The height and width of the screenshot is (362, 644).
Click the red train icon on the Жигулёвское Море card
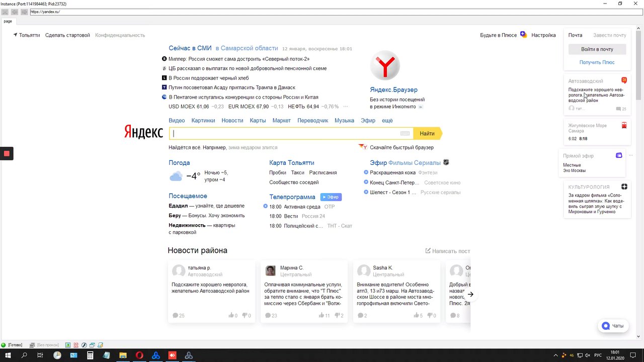click(x=624, y=126)
